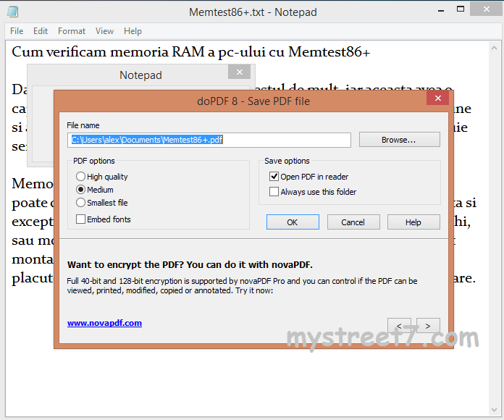This screenshot has height=420, width=504.
Task: Open the Format menu
Action: tap(72, 31)
